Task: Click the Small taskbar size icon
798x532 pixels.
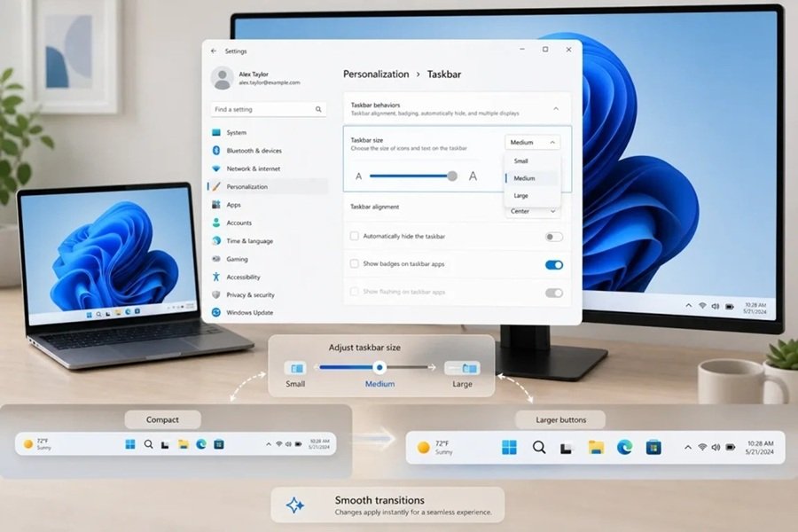Action: click(x=295, y=368)
